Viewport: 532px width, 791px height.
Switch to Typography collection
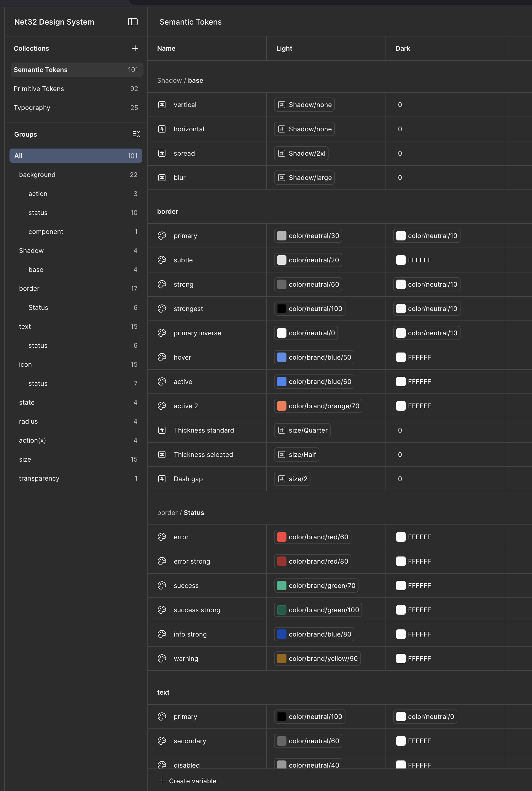point(77,108)
